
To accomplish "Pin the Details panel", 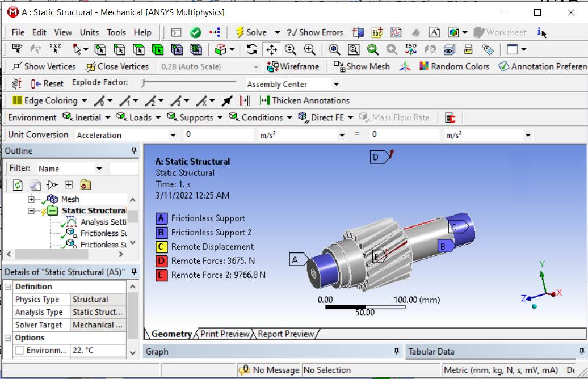I will click(134, 272).
